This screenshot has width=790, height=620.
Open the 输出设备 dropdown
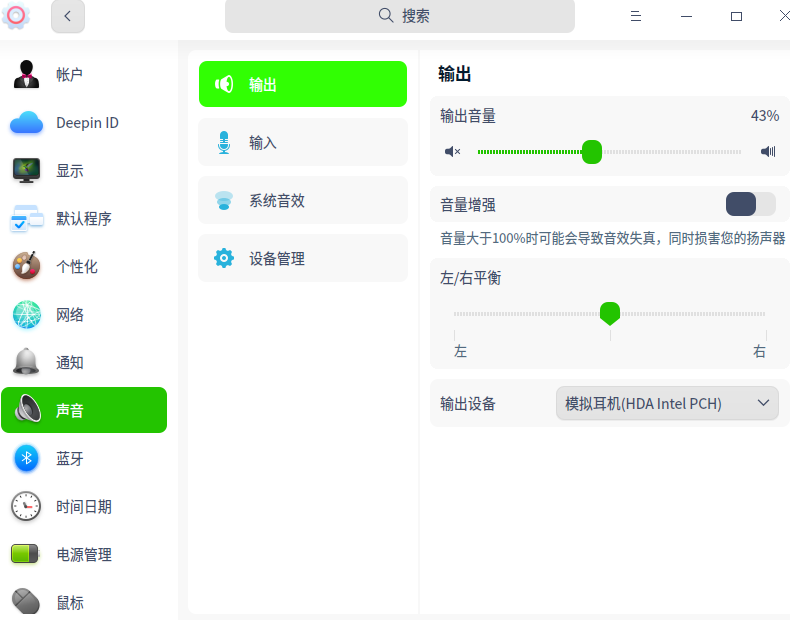[667, 403]
